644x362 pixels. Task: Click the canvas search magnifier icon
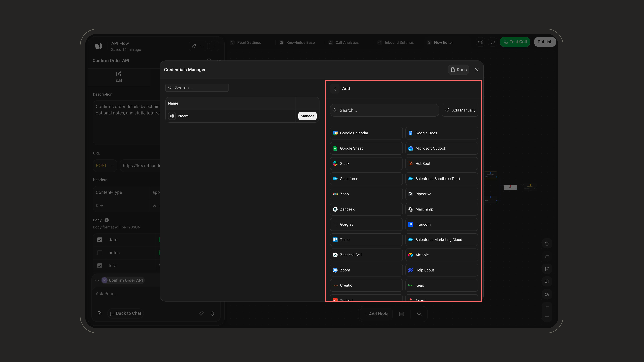(x=419, y=314)
